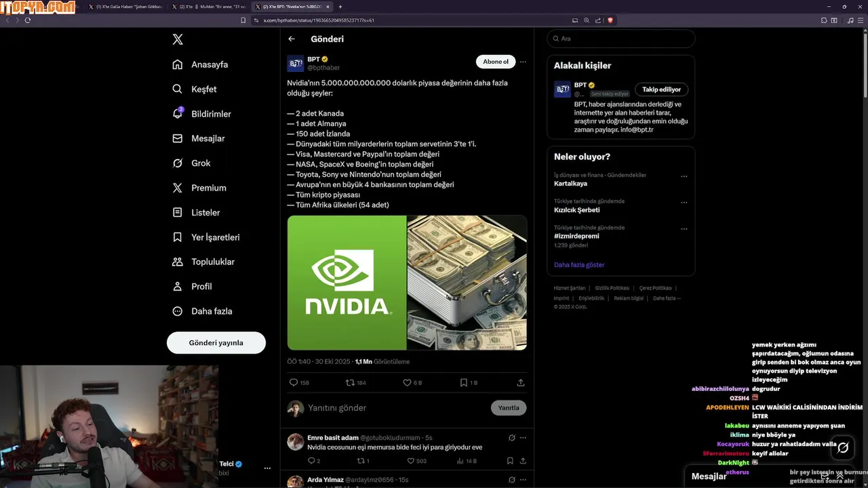Click the share icon on BPT post
Viewport: 868px width, 488px height.
point(521,383)
